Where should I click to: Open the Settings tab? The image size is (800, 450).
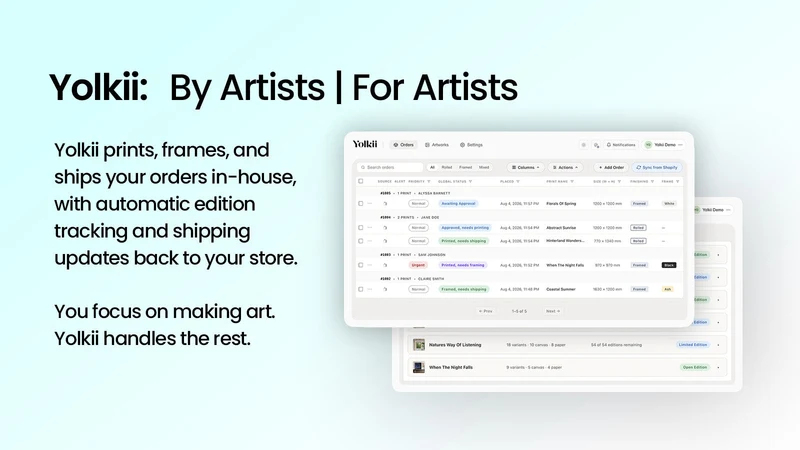471,145
